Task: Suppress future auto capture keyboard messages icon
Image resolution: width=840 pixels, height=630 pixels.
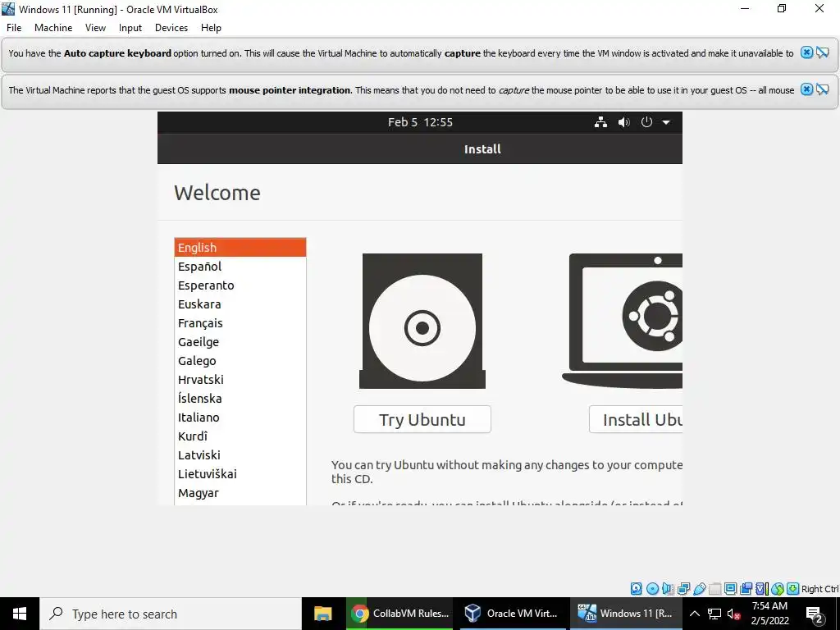Action: pyautogui.click(x=822, y=52)
